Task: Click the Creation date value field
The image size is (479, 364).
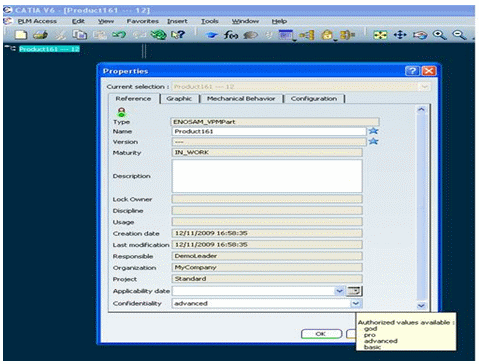Action: coord(267,233)
